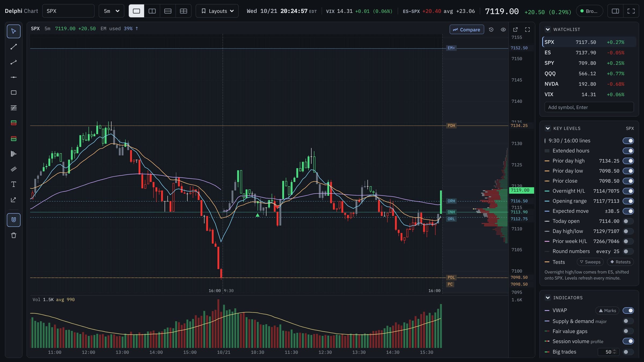
Task: Collapse the Indicators panel
Action: point(548,298)
